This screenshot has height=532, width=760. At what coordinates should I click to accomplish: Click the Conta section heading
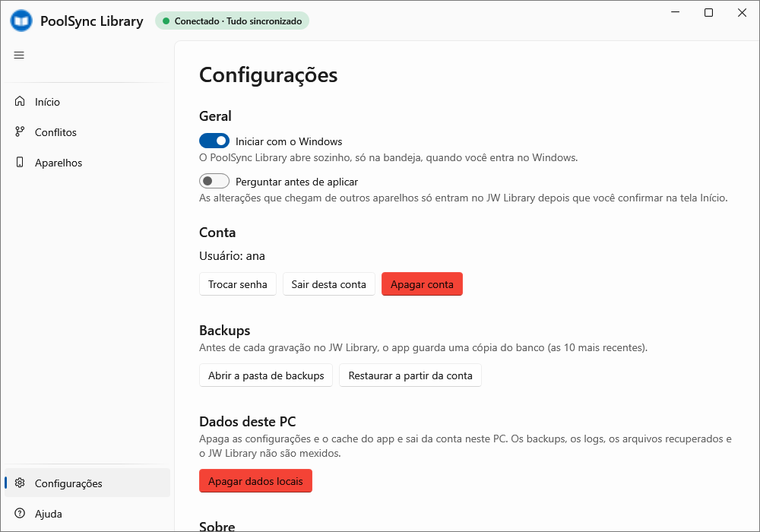[x=217, y=233]
